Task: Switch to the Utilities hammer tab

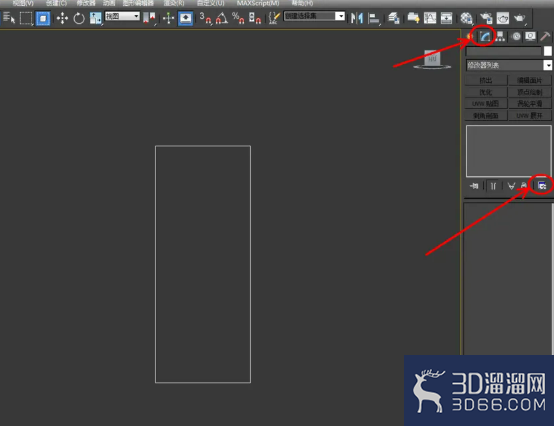Action: click(545, 36)
